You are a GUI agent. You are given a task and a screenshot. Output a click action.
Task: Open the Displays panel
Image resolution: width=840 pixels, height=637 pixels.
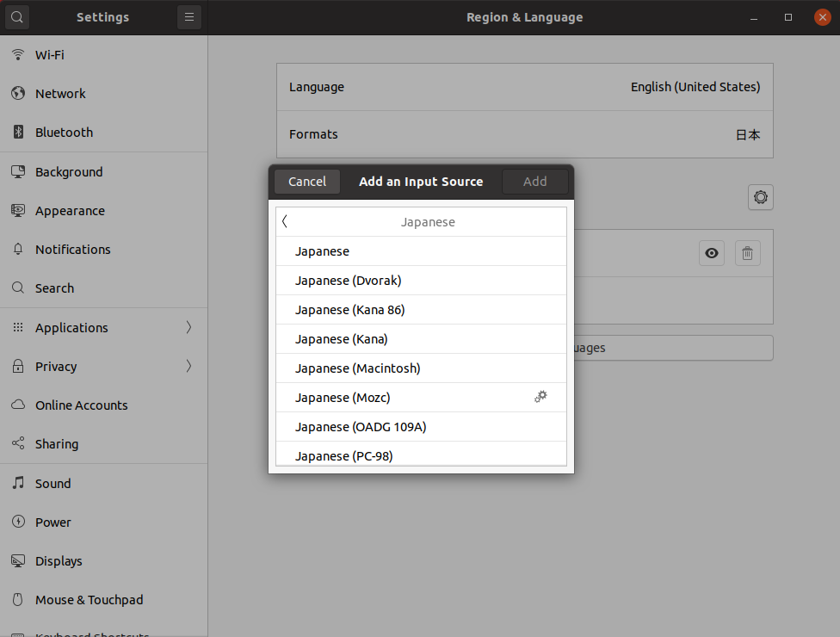[104, 561]
